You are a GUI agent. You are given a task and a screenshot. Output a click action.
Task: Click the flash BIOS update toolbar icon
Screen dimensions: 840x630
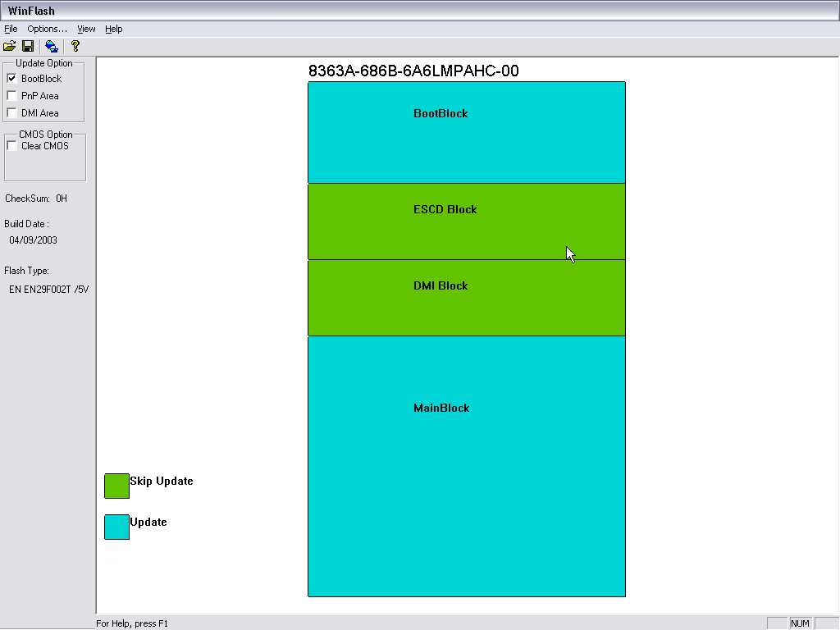52,46
